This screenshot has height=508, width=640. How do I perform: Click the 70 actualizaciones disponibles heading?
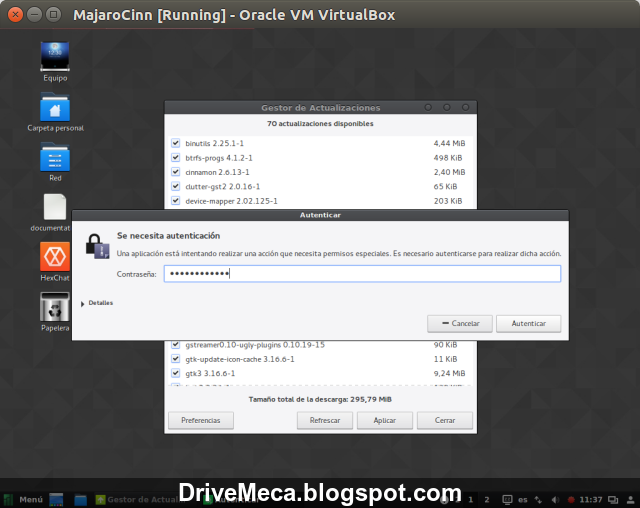pos(320,124)
